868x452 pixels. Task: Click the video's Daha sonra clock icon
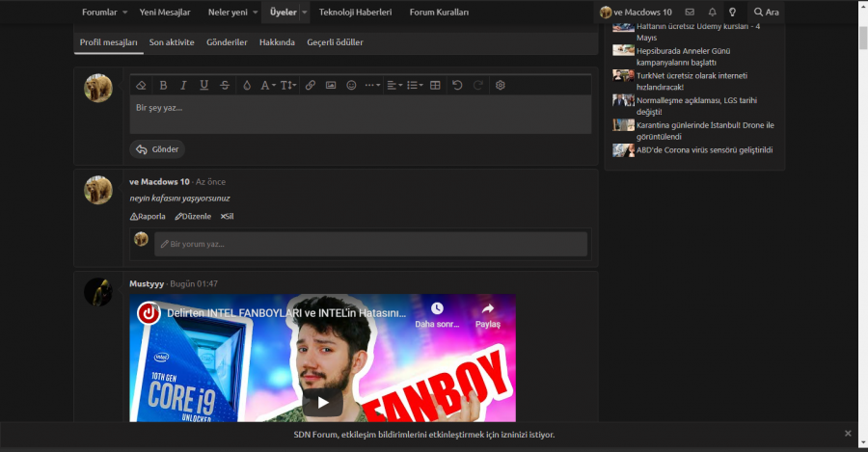pyautogui.click(x=437, y=308)
